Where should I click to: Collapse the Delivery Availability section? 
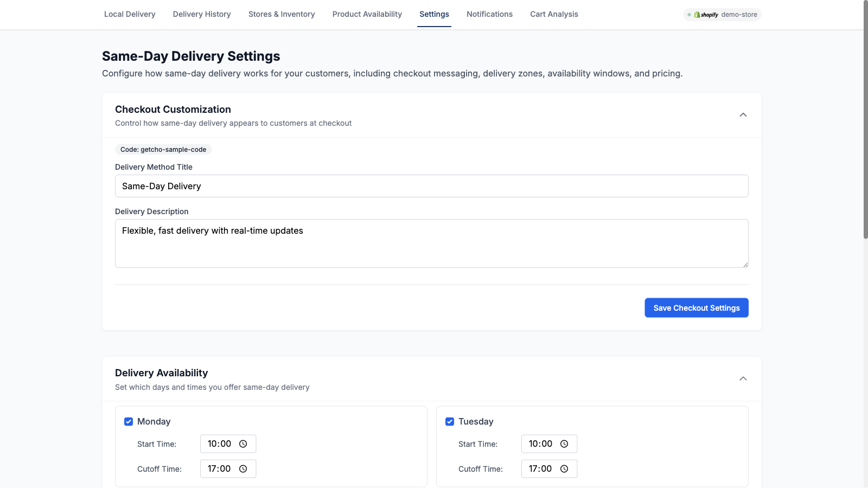click(743, 378)
